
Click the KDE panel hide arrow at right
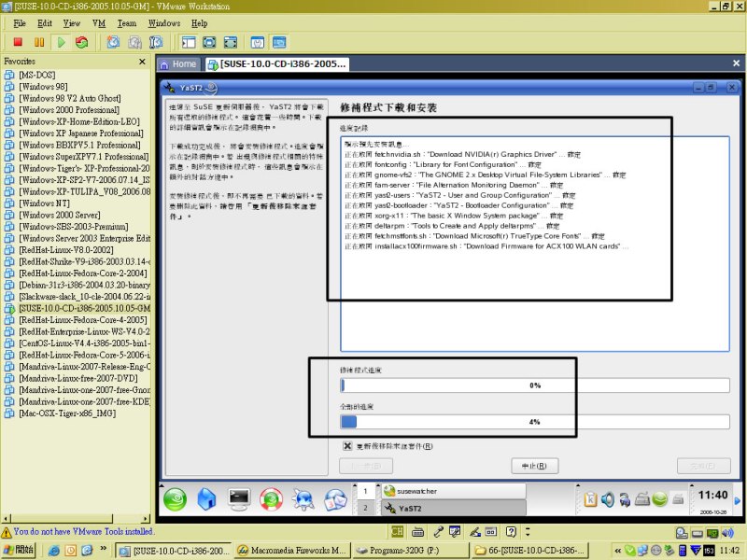[738, 500]
